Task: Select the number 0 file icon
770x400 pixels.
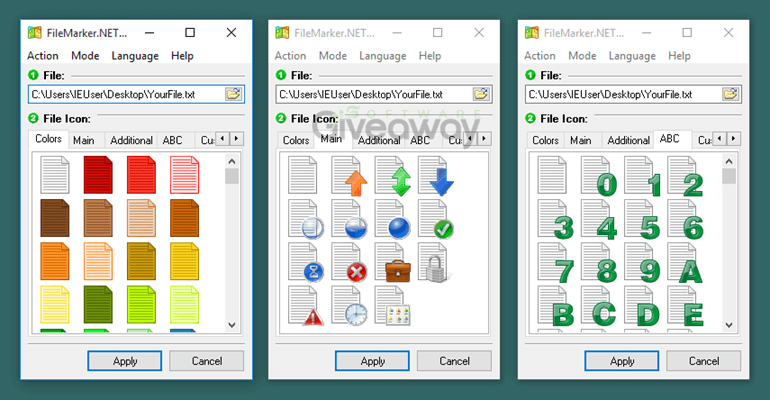Action: [599, 176]
